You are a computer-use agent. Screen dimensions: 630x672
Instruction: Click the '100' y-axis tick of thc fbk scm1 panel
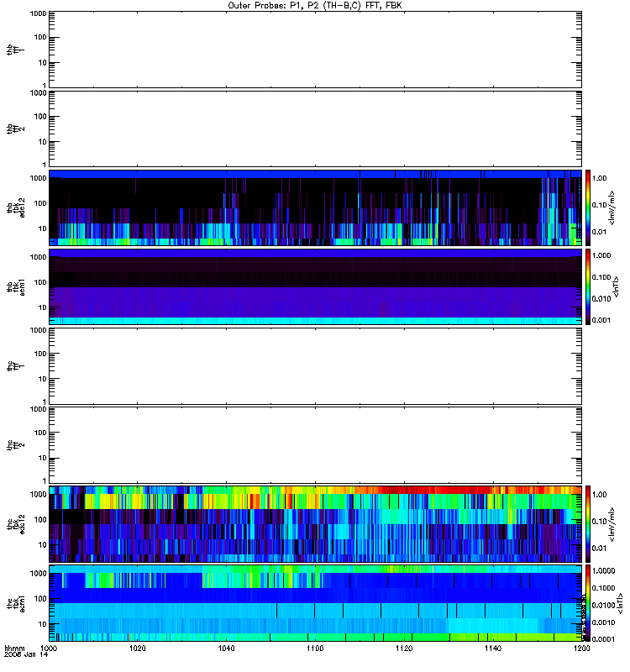pyautogui.click(x=40, y=599)
